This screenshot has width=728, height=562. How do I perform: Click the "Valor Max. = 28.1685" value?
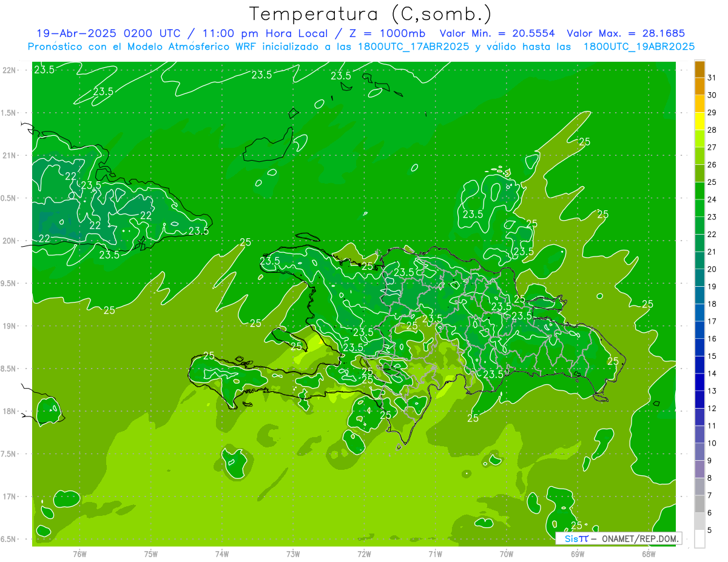pyautogui.click(x=626, y=33)
